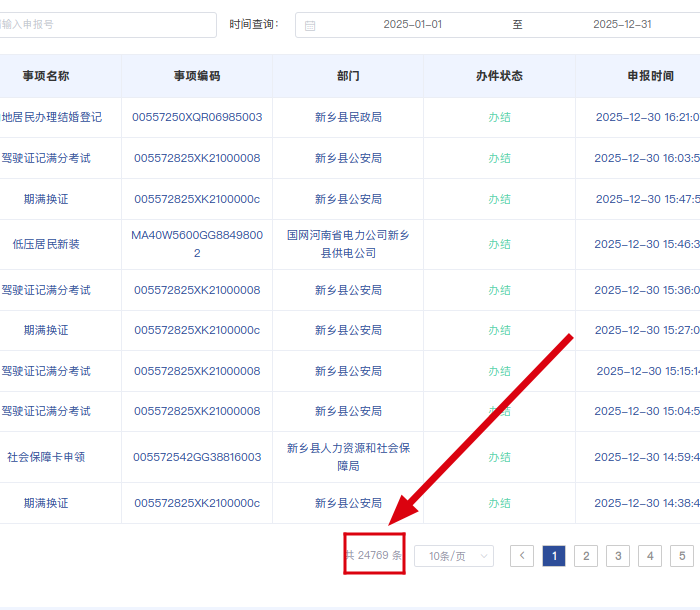Click item code 005572542GG38816003
700x610 pixels.
point(197,457)
